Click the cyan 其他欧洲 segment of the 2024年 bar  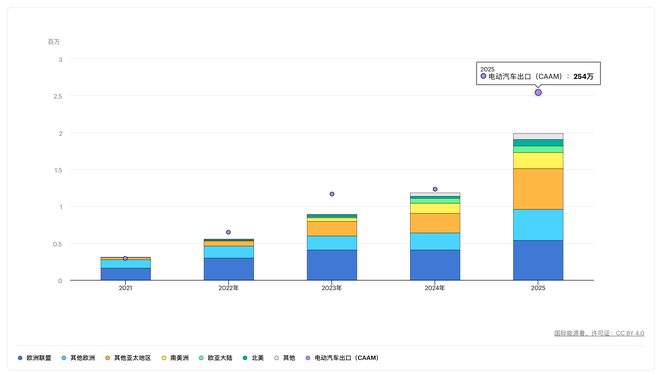click(x=435, y=242)
